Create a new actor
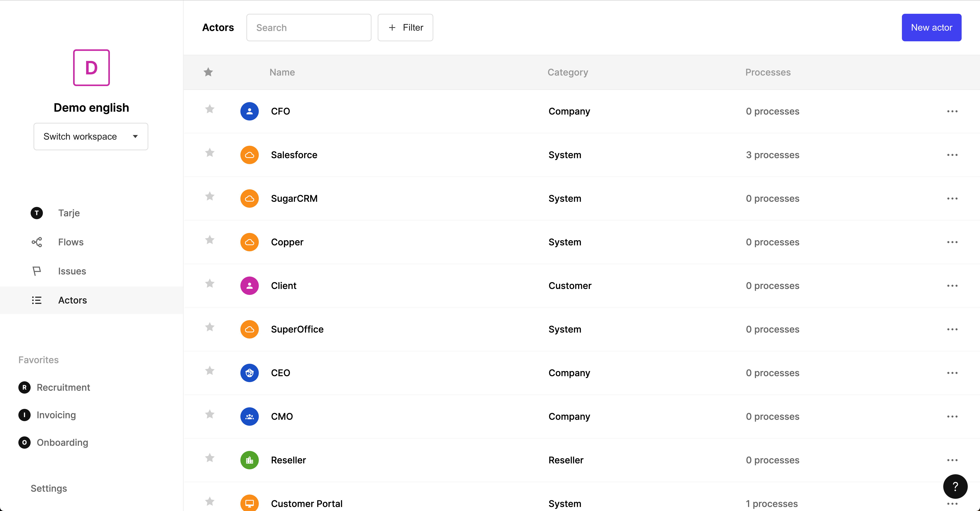 [x=931, y=27]
